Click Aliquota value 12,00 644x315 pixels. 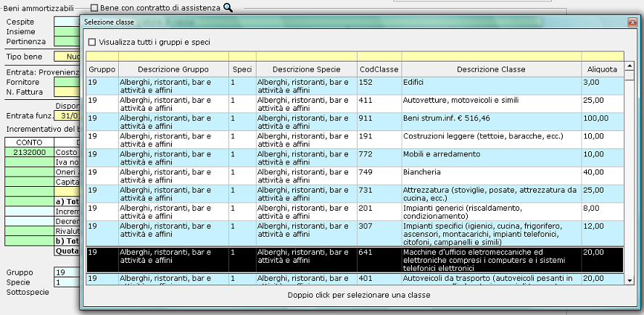click(x=602, y=234)
